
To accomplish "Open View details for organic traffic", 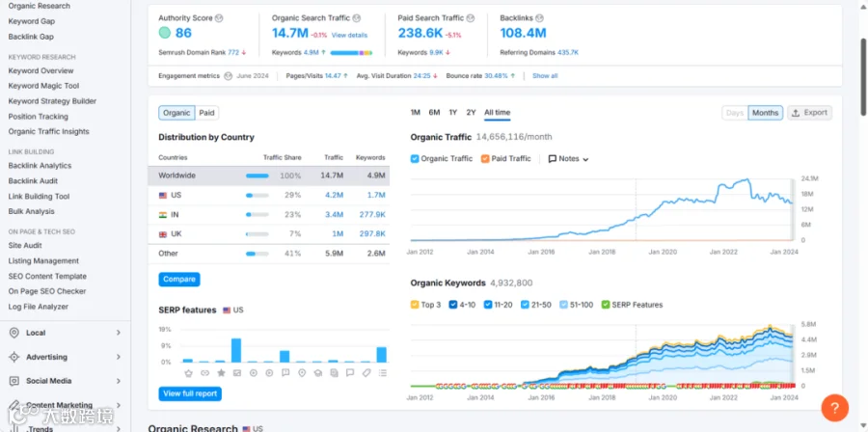I will pyautogui.click(x=349, y=35).
